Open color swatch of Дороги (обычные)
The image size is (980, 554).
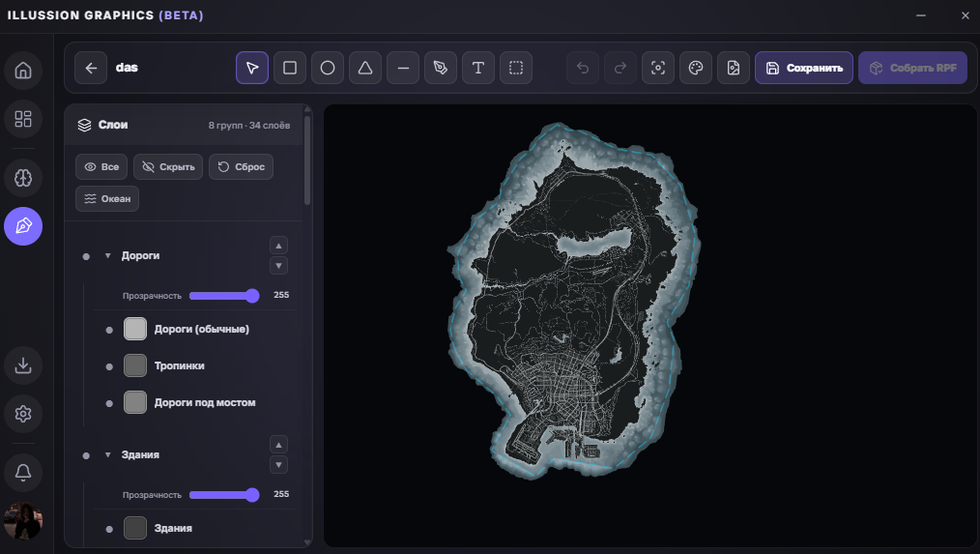[135, 329]
